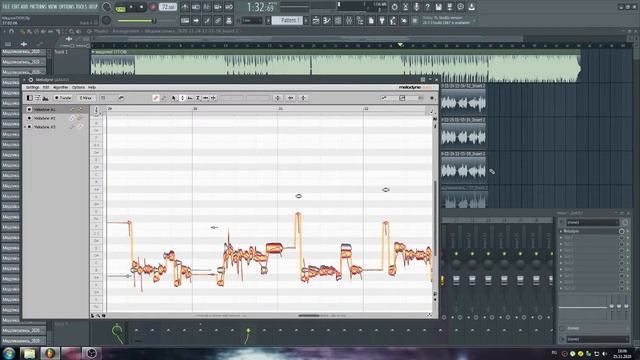This screenshot has height=360, width=640.
Task: Click the typing keyboard icon in second toolbar row
Action: click(x=185, y=20)
